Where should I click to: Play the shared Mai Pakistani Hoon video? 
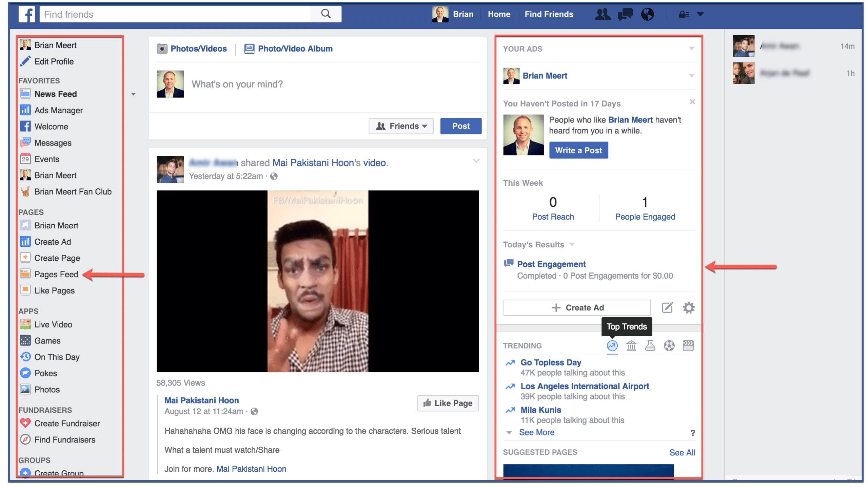click(317, 281)
